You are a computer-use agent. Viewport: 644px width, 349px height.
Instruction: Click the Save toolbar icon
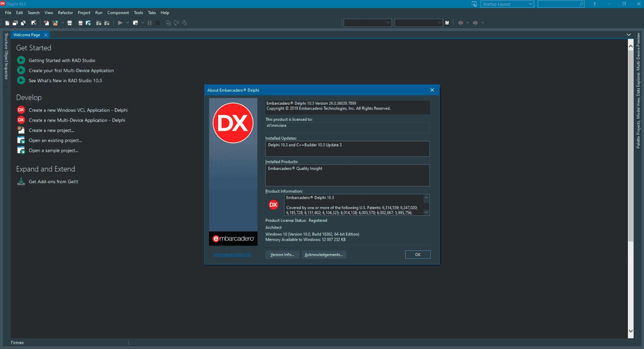coord(70,23)
